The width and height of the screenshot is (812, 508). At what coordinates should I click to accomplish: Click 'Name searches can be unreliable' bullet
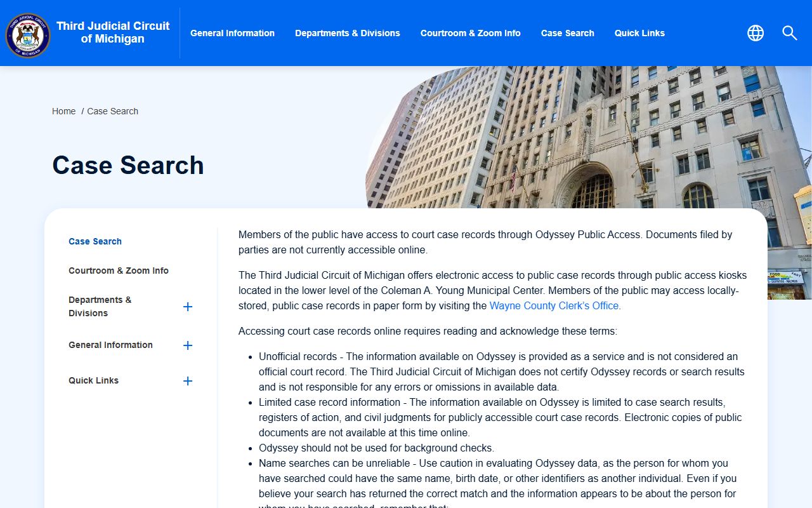(x=497, y=486)
